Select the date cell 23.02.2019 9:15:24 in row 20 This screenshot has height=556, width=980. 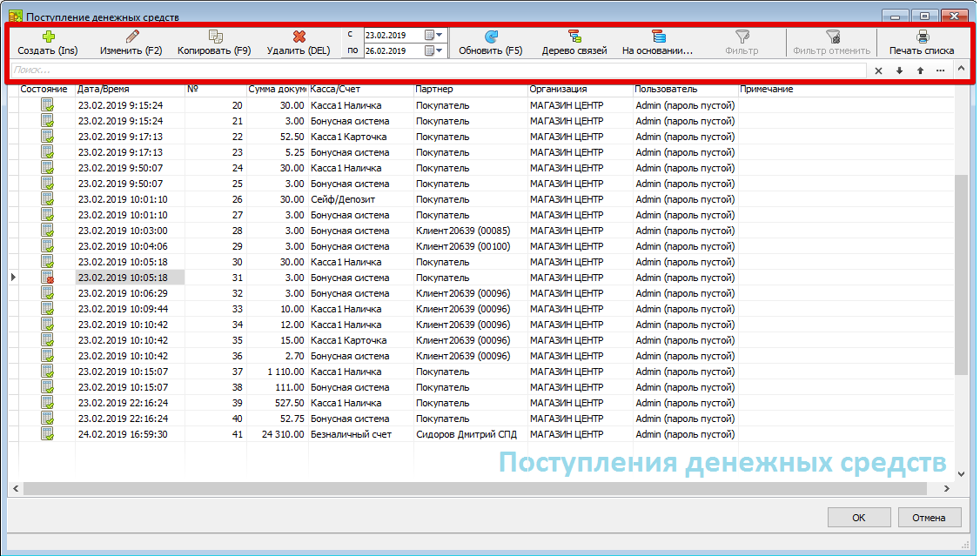pyautogui.click(x=130, y=105)
